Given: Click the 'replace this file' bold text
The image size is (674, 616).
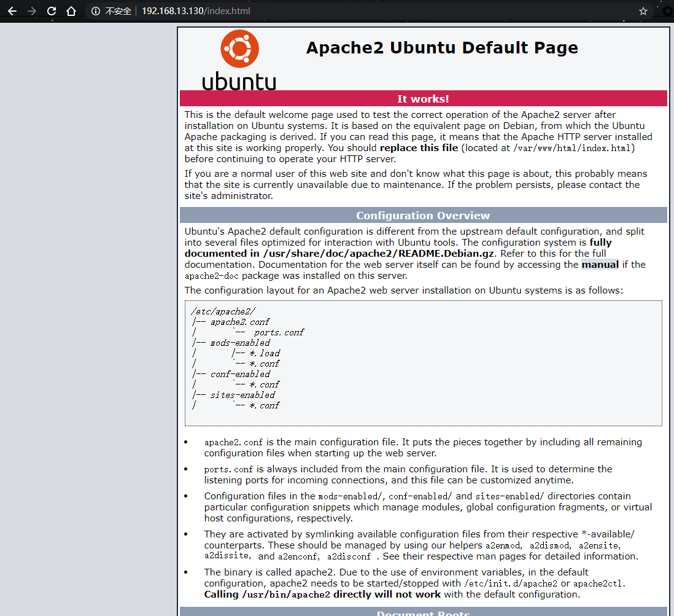Looking at the screenshot, I should pyautogui.click(x=419, y=148).
